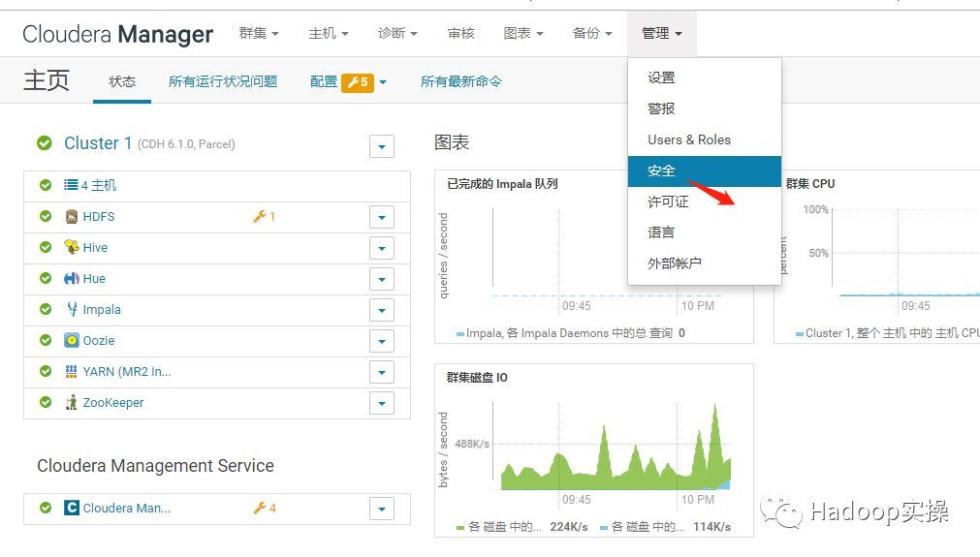Open the HDFS row actions dropdown
Viewport: 980px width, 557px height.
[382, 217]
